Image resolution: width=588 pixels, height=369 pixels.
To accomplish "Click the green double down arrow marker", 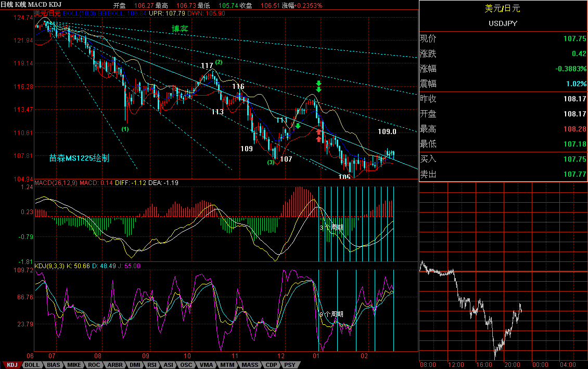I will [x=318, y=86].
